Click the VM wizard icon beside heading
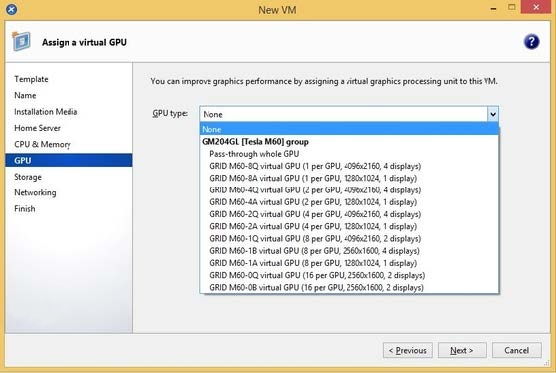This screenshot has width=556, height=373. (21, 41)
